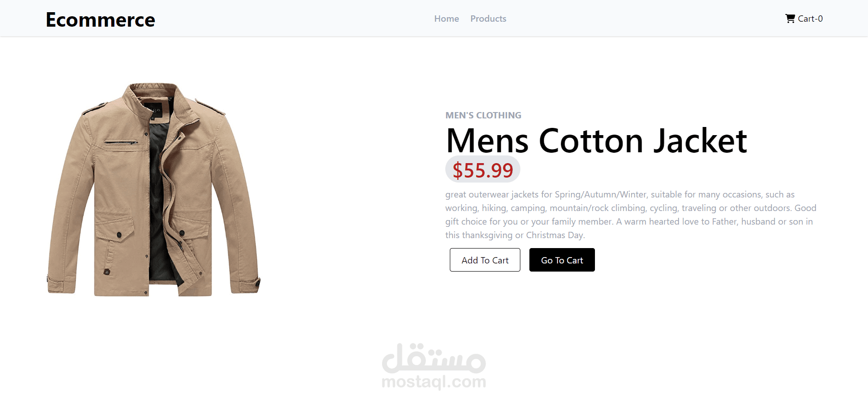Click the Cart-0 counter text
This screenshot has height=399, width=868.
point(810,19)
